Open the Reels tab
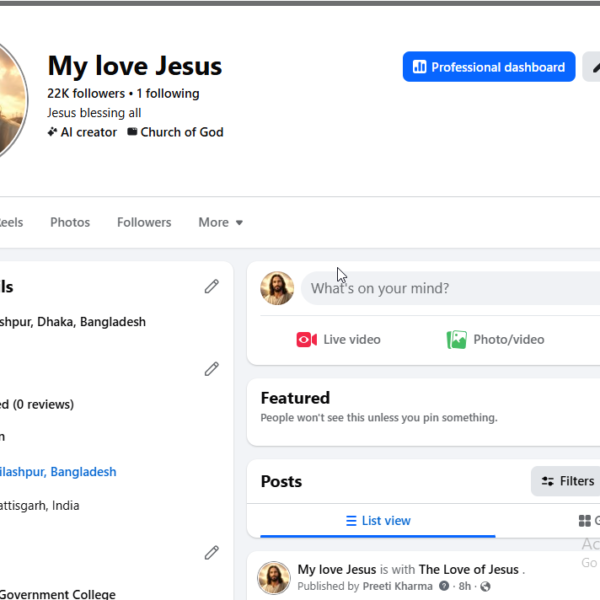Viewport: 600px width, 600px height. pyautogui.click(x=11, y=222)
